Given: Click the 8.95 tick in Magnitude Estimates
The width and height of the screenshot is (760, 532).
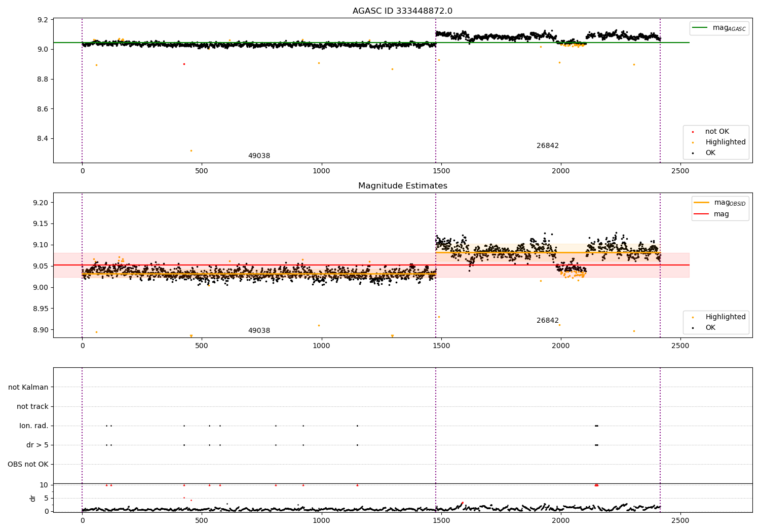Looking at the screenshot, I should point(40,309).
